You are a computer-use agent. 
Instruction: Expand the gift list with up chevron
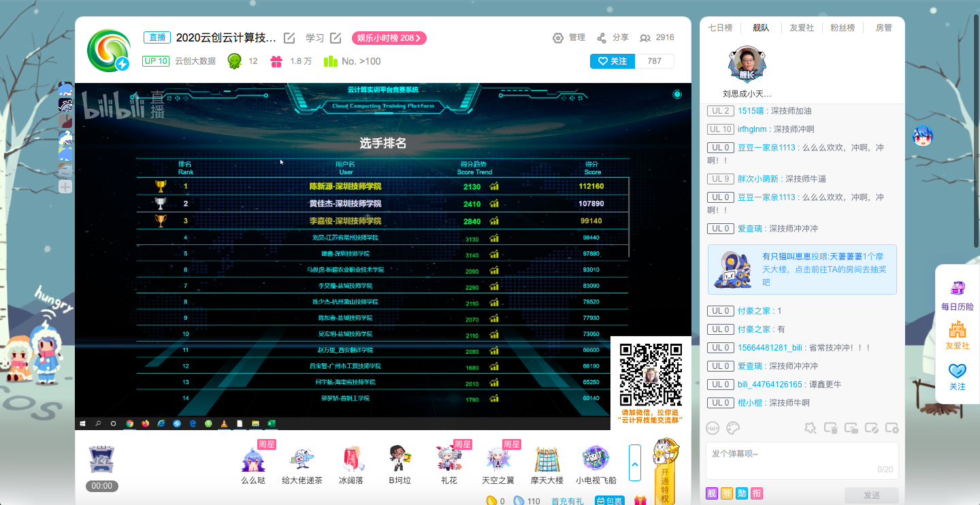pos(634,462)
